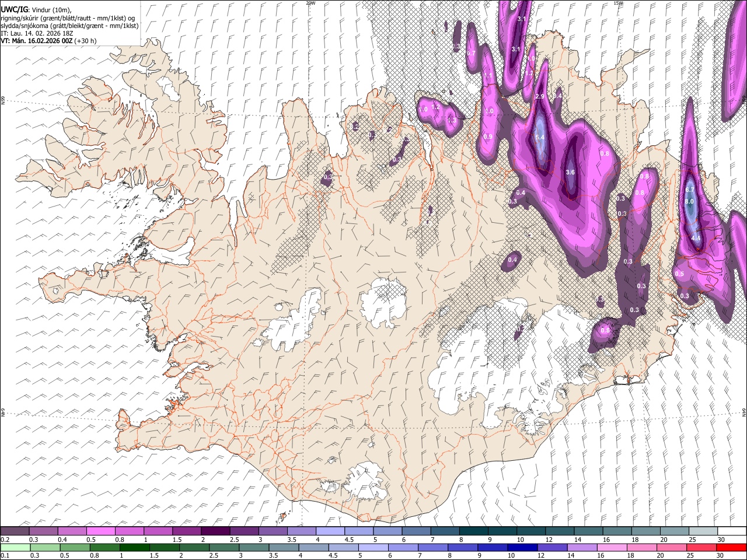
Task: Click the dark green 1–1.5 rain legend swatch
Action: tap(135, 547)
